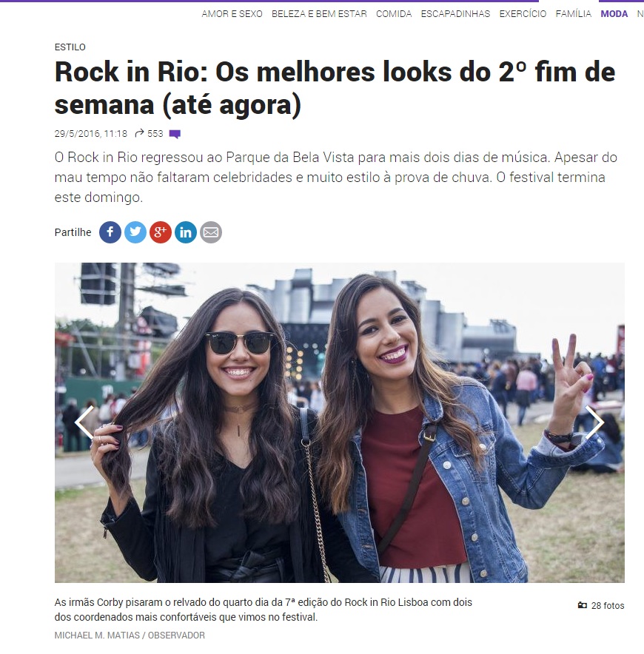
Task: Select the Exercício menu item
Action: 523,14
